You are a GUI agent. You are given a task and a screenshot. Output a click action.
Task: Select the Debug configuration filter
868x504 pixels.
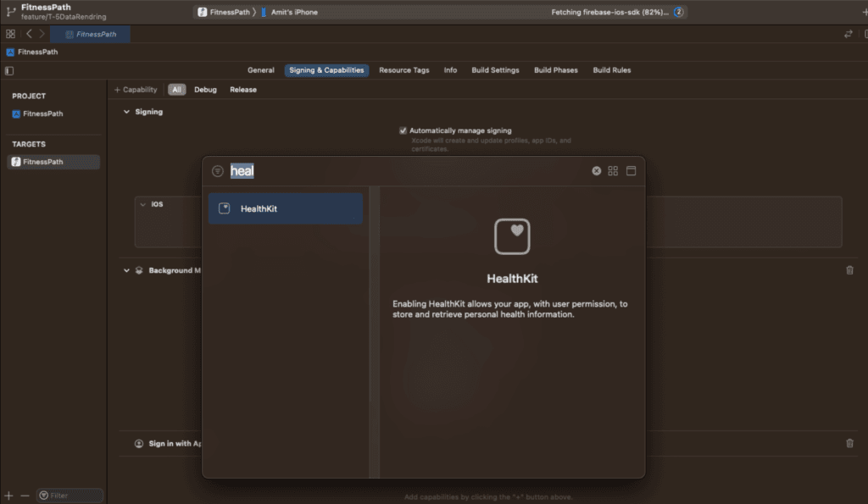(205, 90)
